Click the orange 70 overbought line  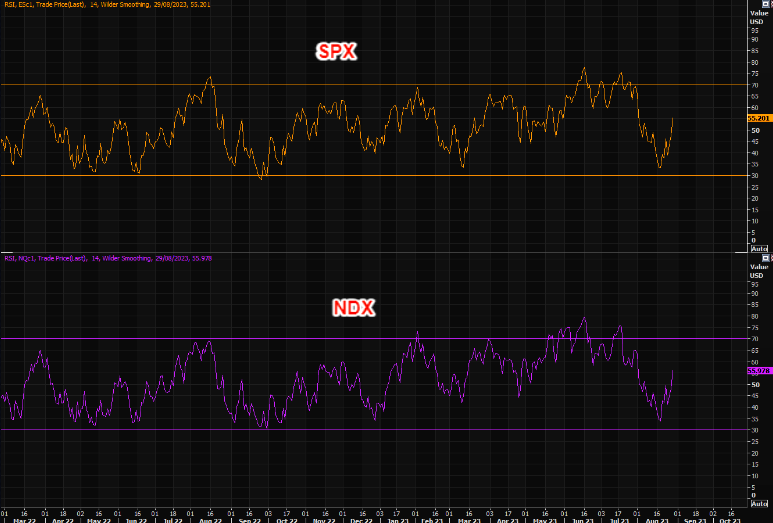[375, 85]
